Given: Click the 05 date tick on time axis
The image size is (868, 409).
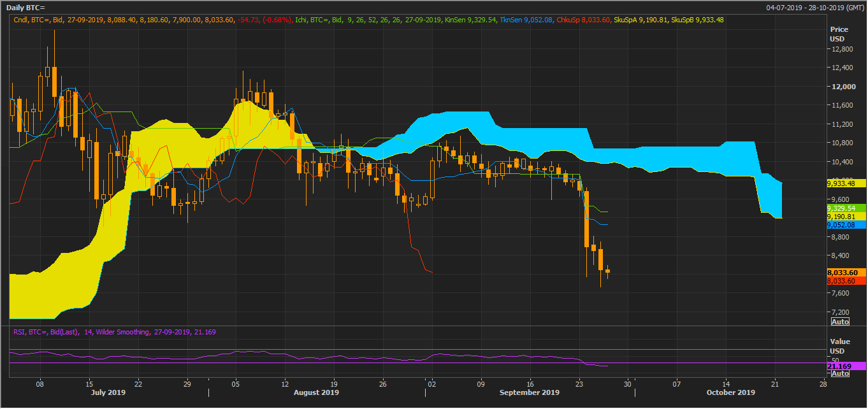Looking at the screenshot, I should click(236, 384).
